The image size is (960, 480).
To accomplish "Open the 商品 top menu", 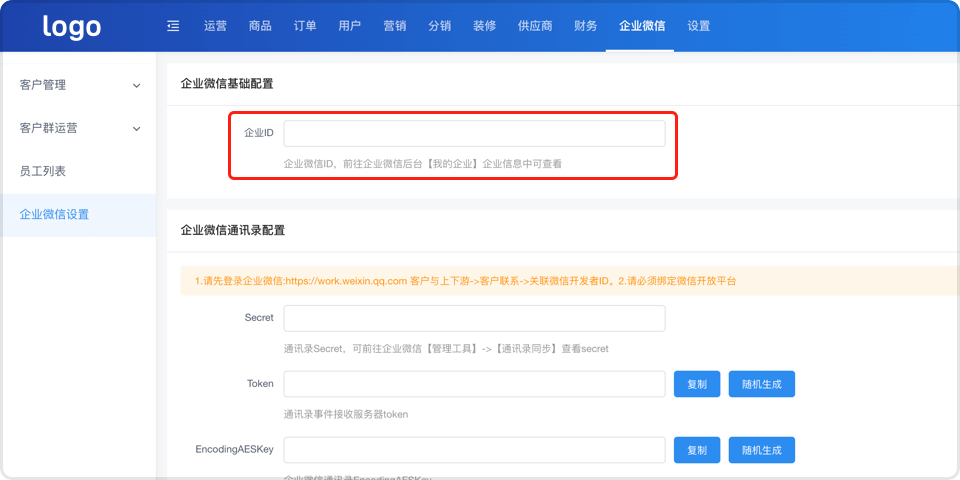I will point(260,26).
